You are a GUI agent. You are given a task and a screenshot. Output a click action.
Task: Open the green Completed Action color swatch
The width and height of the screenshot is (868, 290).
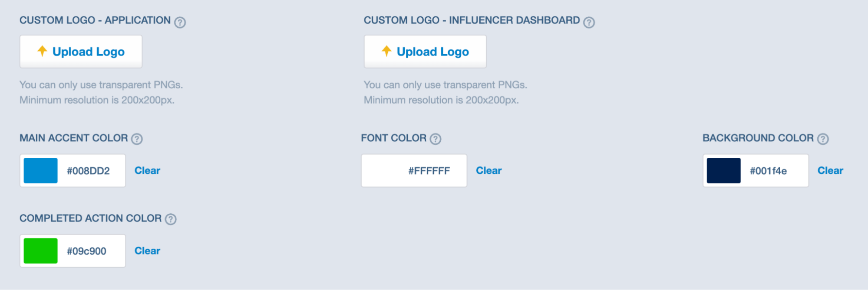(x=40, y=251)
